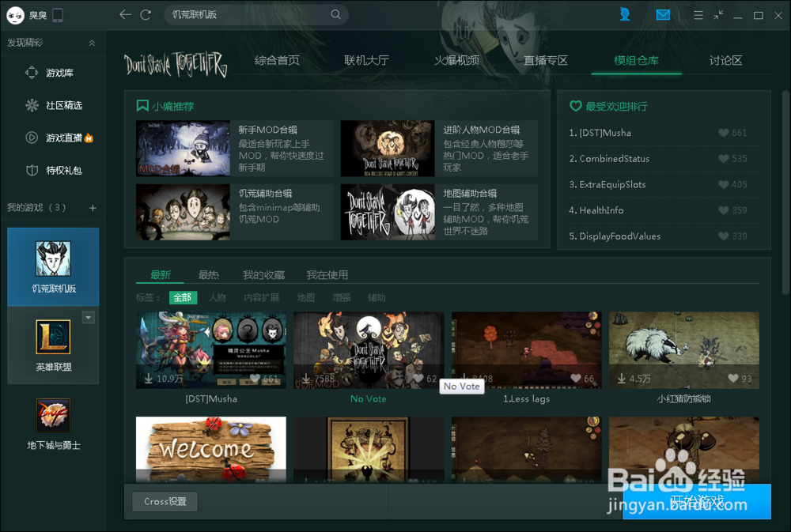Image resolution: width=791 pixels, height=532 pixels.
Task: Select 英雄联盟 game icon in sidebar
Action: (53, 337)
